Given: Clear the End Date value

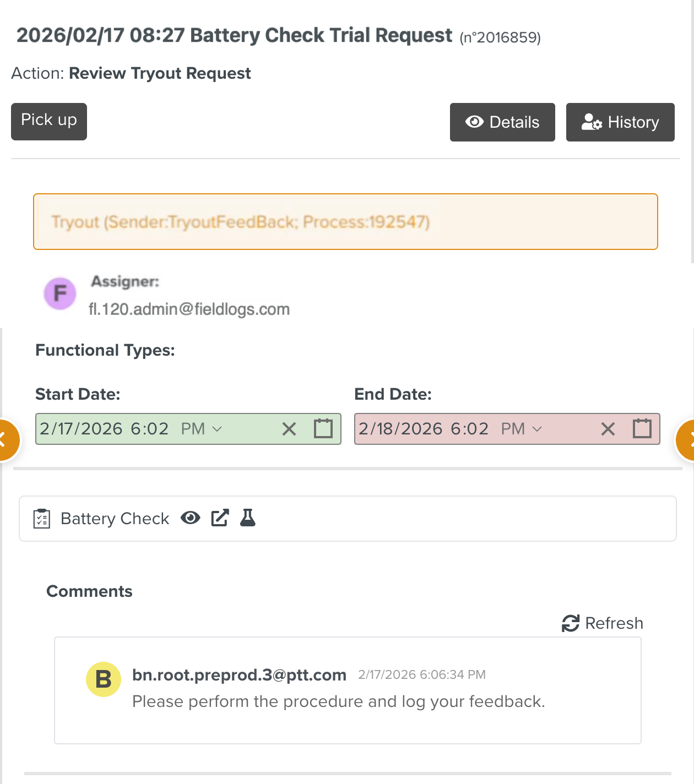Looking at the screenshot, I should coord(608,428).
